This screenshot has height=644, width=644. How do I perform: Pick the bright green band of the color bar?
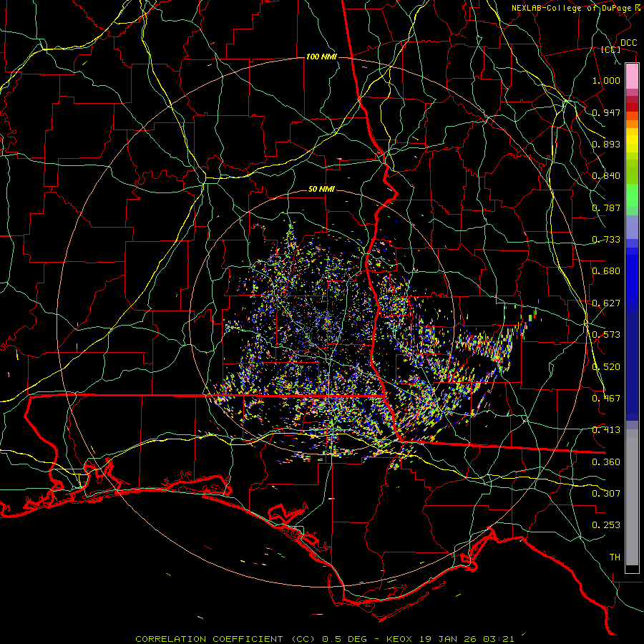(x=632, y=195)
